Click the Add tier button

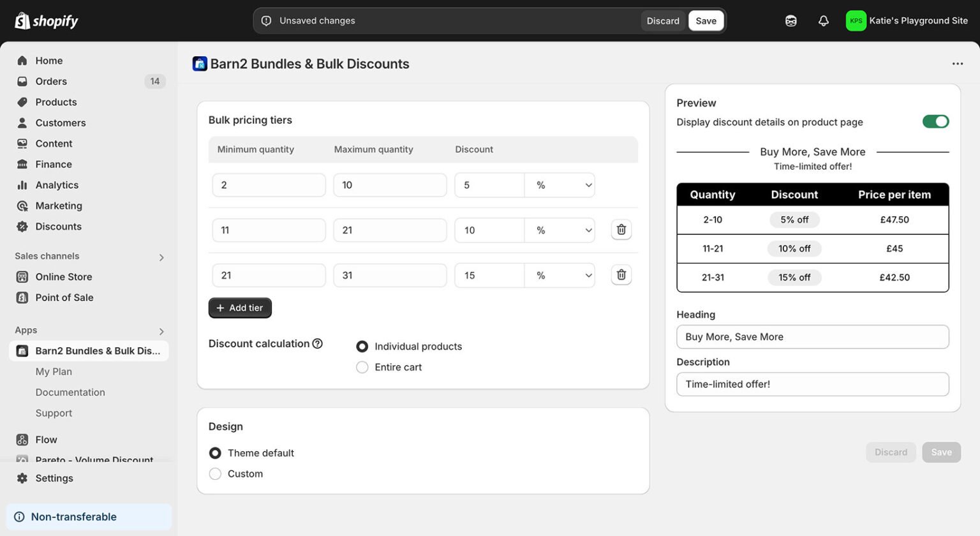click(x=239, y=308)
